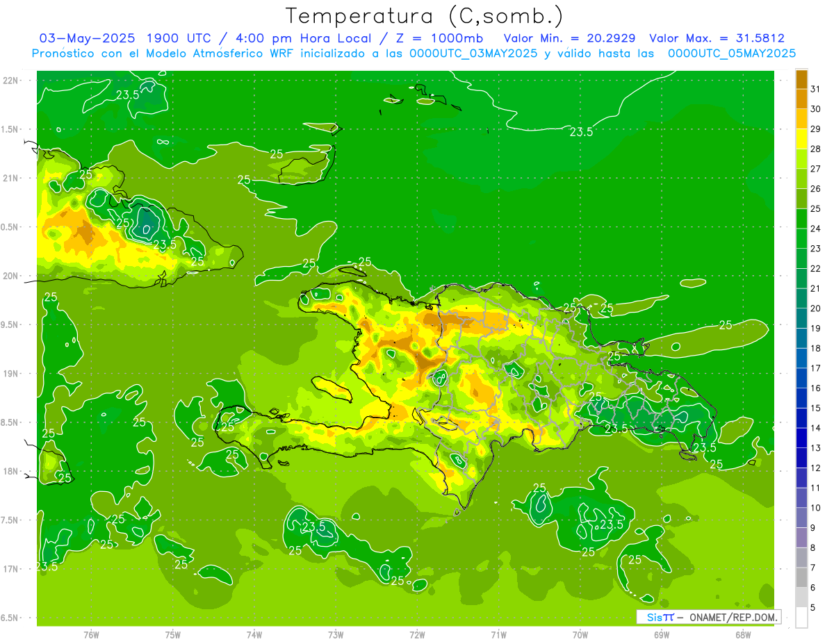
Task: Select latitude axis label '7.5N'
Action: click(11, 520)
